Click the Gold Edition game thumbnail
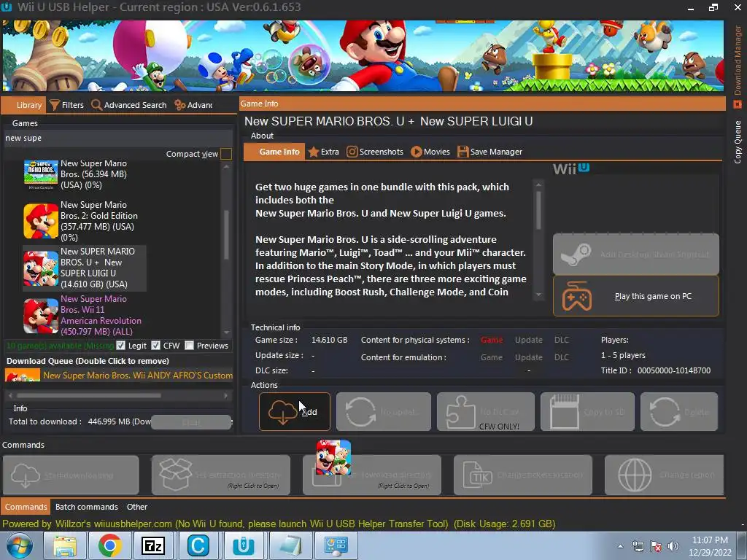 (41, 221)
